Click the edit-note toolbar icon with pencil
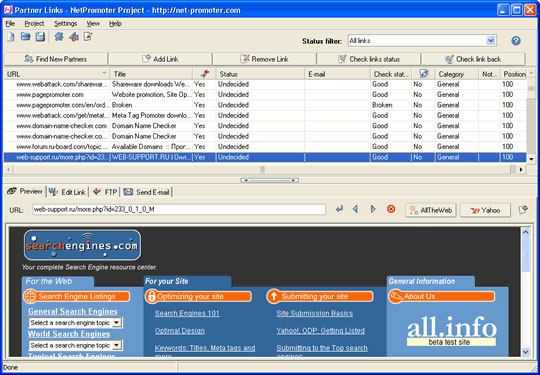The image size is (540, 375). click(89, 36)
